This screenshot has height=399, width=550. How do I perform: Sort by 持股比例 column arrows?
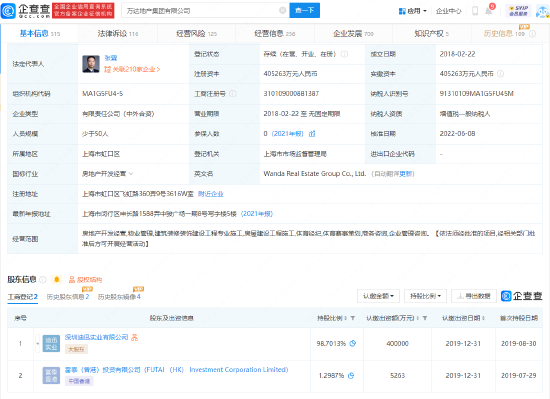click(346, 318)
